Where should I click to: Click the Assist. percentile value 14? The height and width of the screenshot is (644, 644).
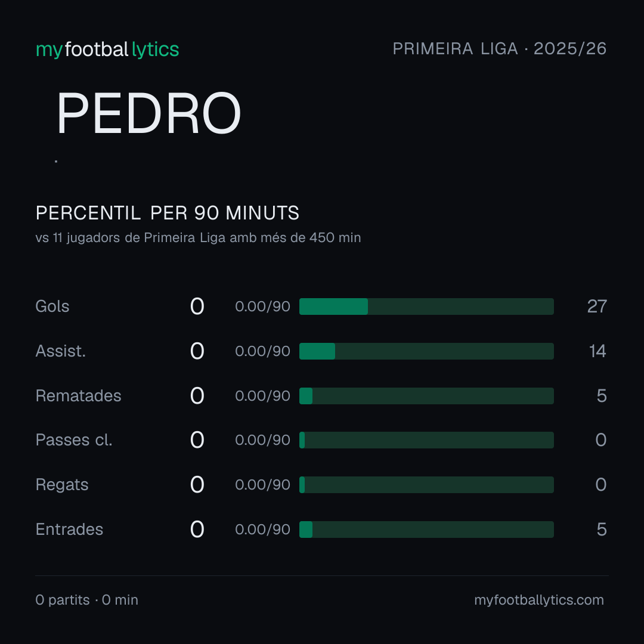tap(597, 351)
